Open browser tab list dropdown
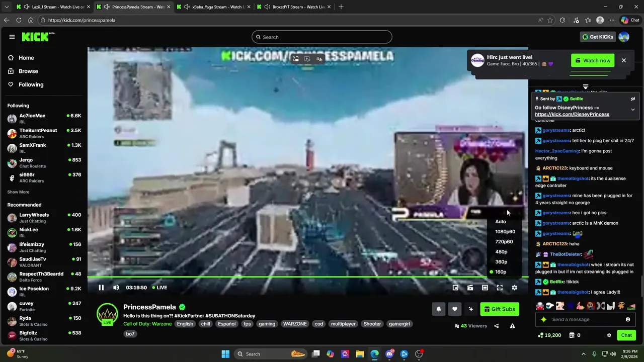This screenshot has width=644, height=362. click(7, 7)
